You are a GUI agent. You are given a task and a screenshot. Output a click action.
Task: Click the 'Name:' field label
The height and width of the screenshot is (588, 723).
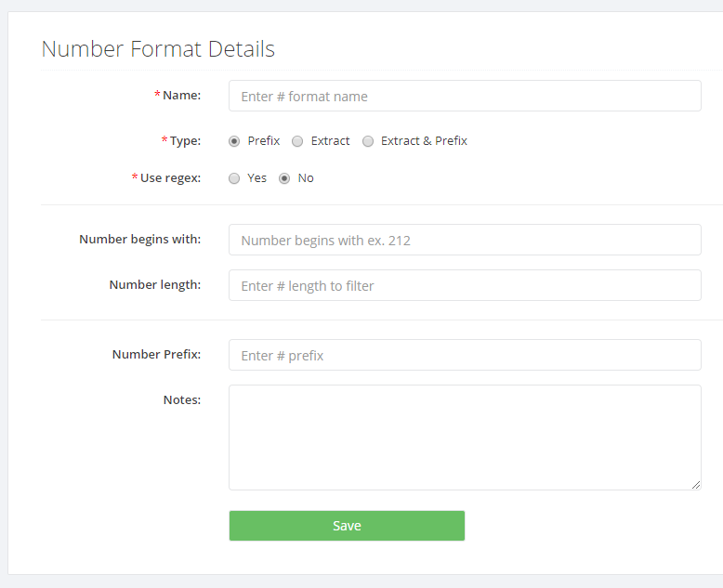pos(181,95)
